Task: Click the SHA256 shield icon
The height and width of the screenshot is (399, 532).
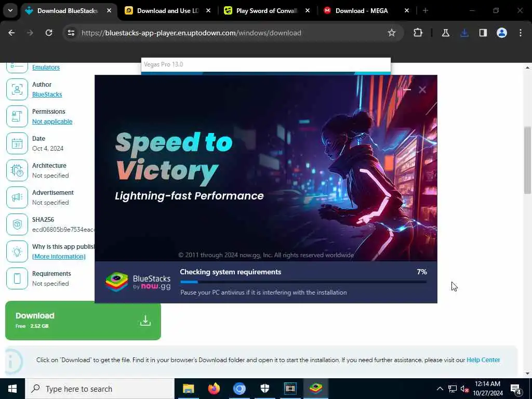Action: pyautogui.click(x=17, y=224)
